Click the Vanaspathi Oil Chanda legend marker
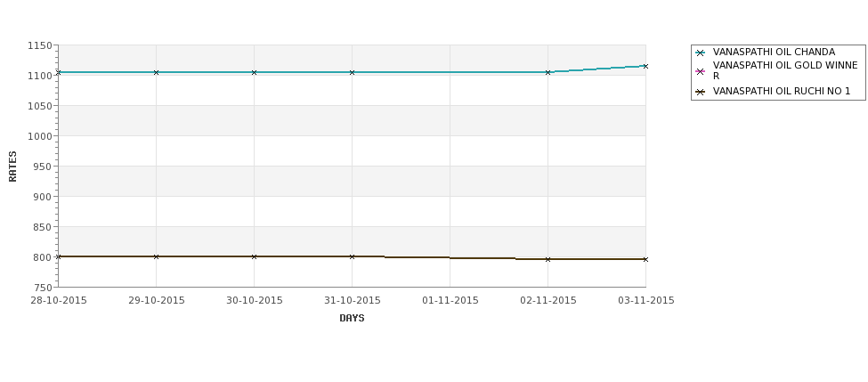 pos(701,53)
